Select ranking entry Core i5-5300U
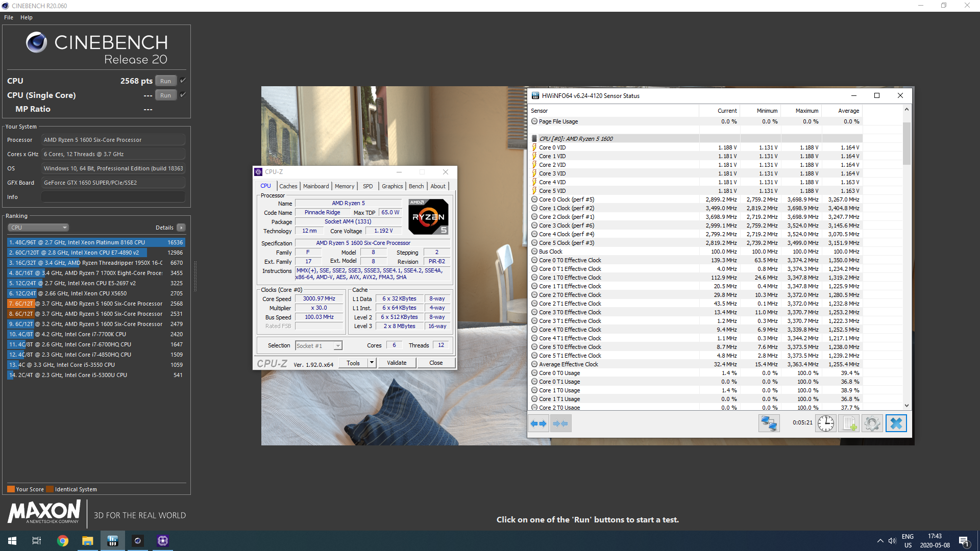The width and height of the screenshot is (980, 551). pos(96,375)
